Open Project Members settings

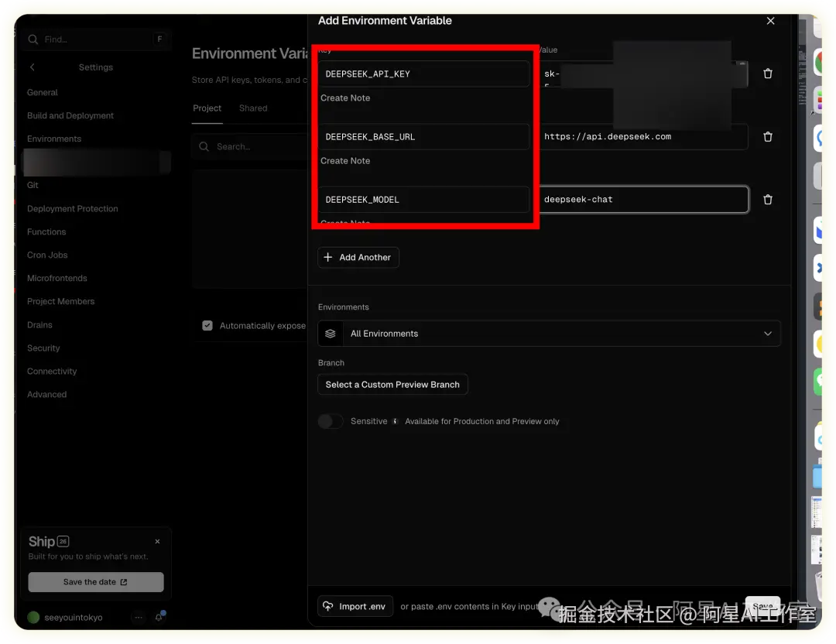pos(61,301)
